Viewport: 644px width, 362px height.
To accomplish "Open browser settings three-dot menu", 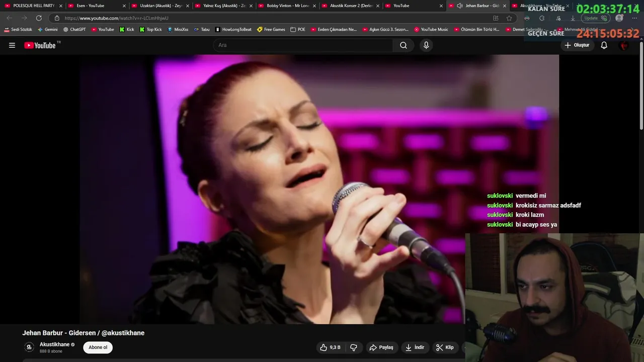I will point(634,18).
